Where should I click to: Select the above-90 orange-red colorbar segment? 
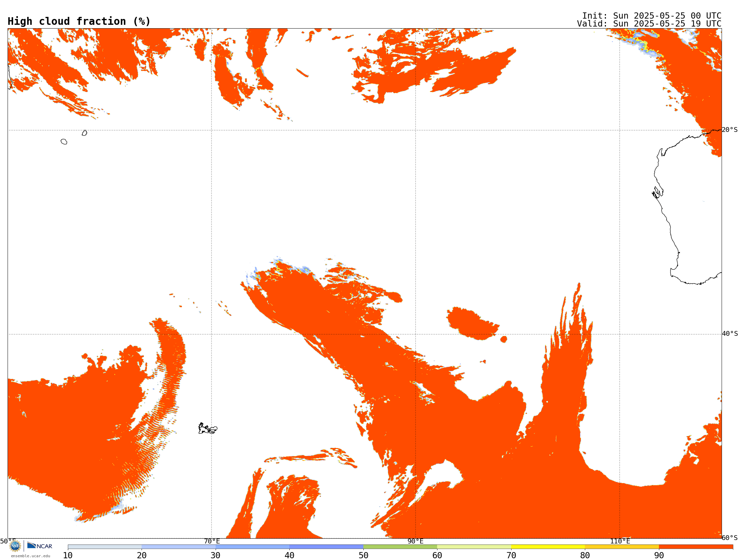coord(696,547)
